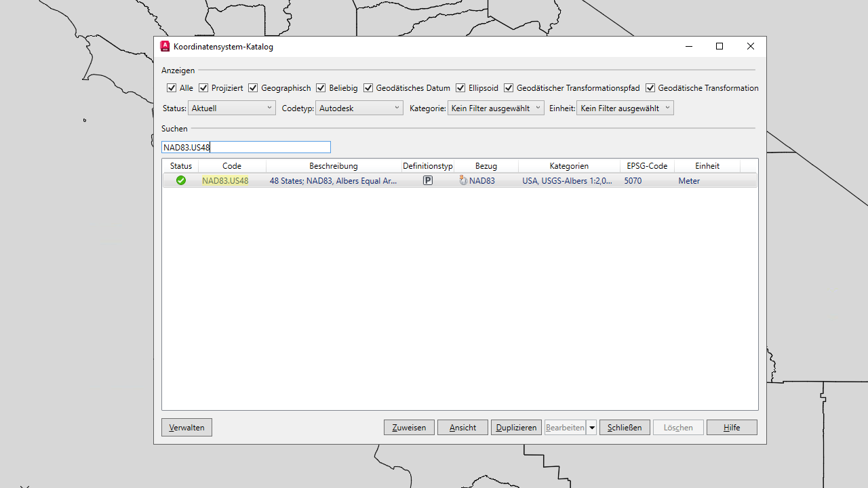The height and width of the screenshot is (488, 868).
Task: Click the green status check icon in the NAD83.US48 row
Action: click(x=181, y=180)
